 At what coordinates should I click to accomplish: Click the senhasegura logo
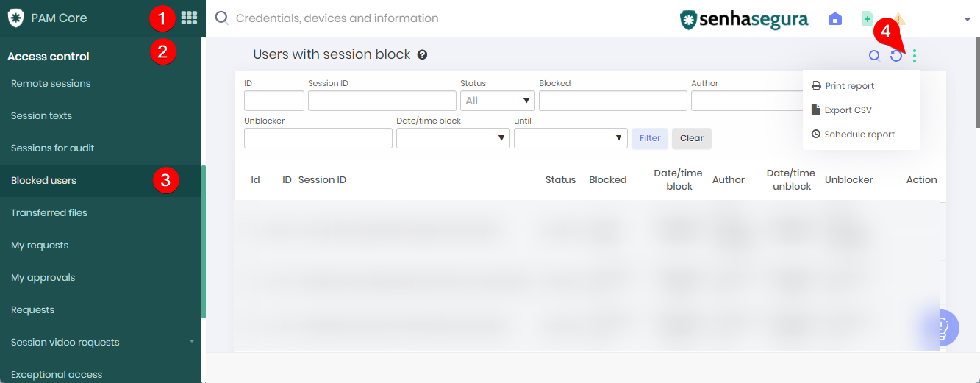click(x=744, y=19)
